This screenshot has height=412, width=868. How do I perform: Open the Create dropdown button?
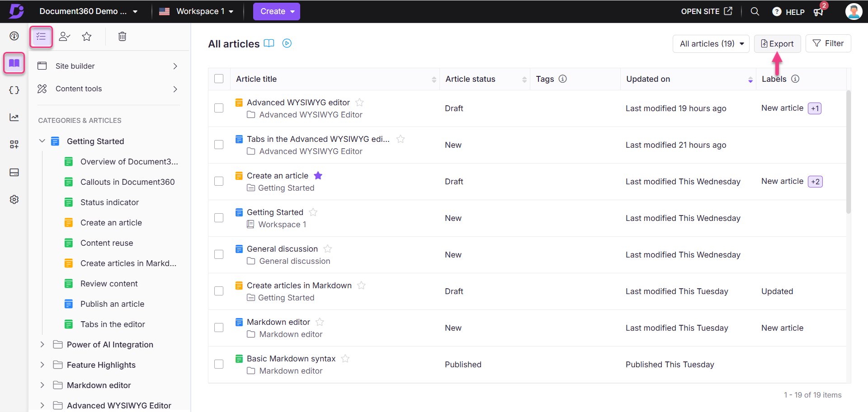[x=276, y=11]
